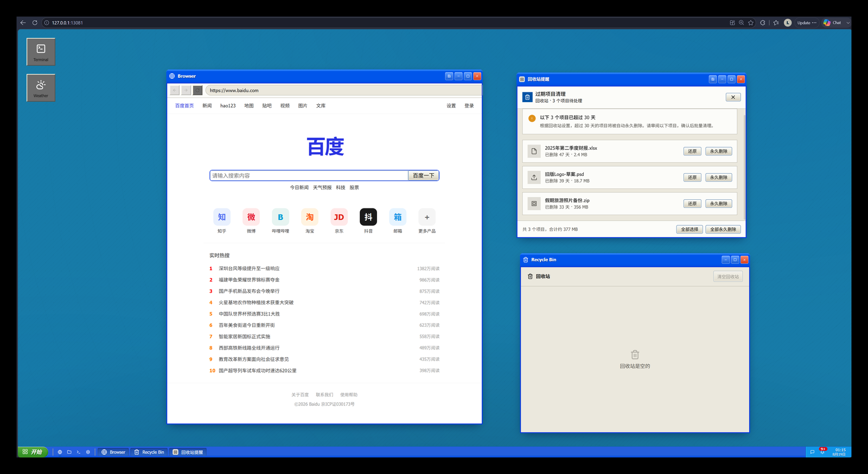Screen dimensions: 868x474
Task: Switch to 回收站提醒 taskbar item
Action: click(x=188, y=452)
